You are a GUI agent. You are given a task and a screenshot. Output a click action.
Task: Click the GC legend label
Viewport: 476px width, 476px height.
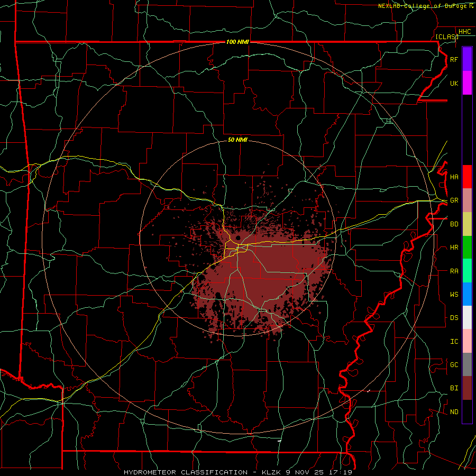[x=454, y=364]
